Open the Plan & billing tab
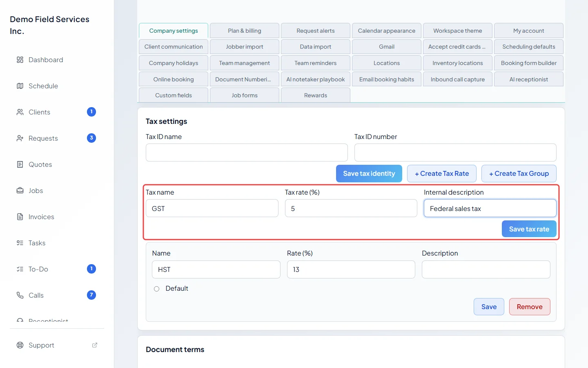 coord(245,31)
